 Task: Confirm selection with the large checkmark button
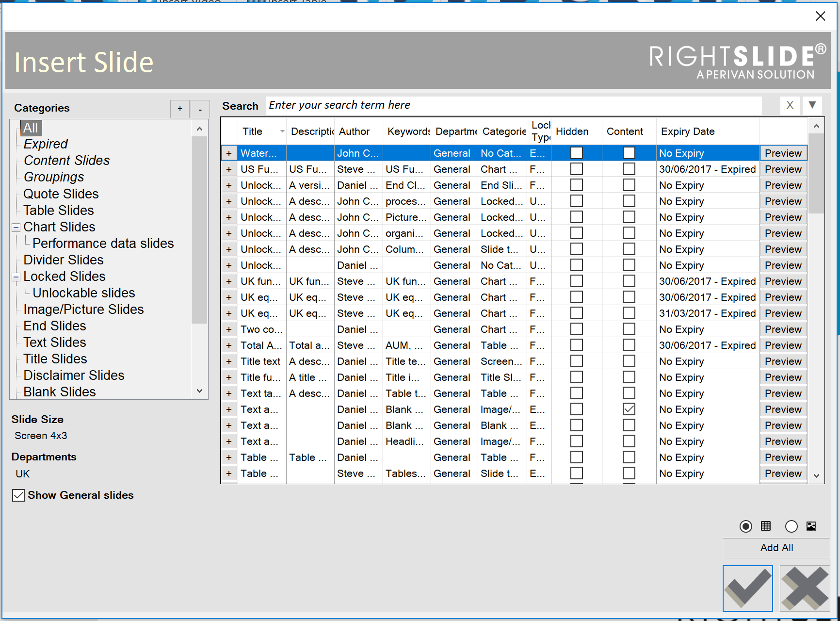tap(747, 588)
